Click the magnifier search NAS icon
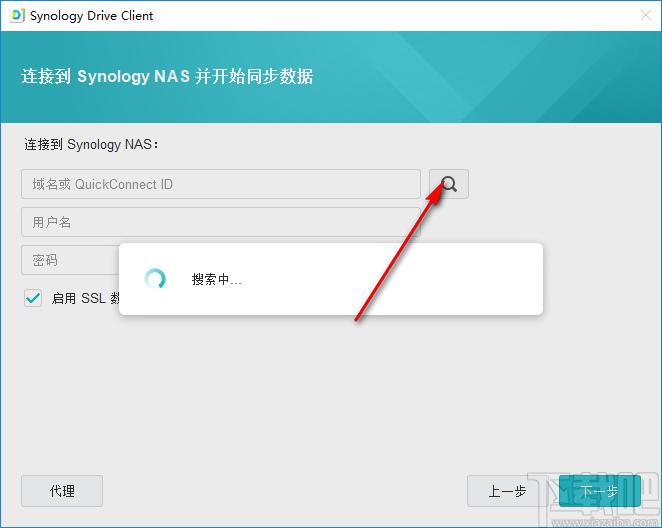This screenshot has width=662, height=528. coord(449,184)
